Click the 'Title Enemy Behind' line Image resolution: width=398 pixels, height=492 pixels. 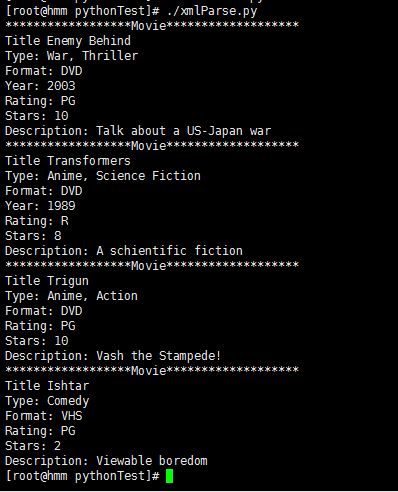(x=68, y=41)
